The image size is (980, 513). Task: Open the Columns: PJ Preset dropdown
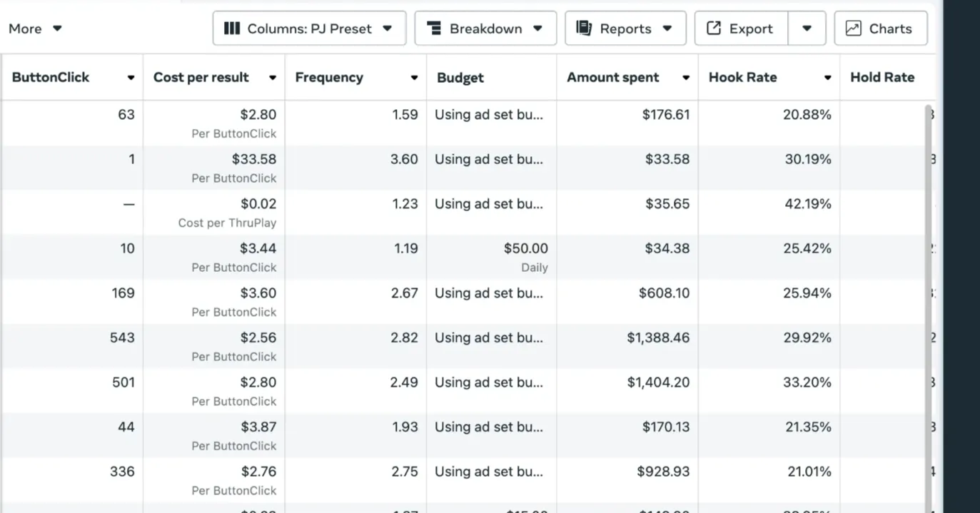[309, 29]
